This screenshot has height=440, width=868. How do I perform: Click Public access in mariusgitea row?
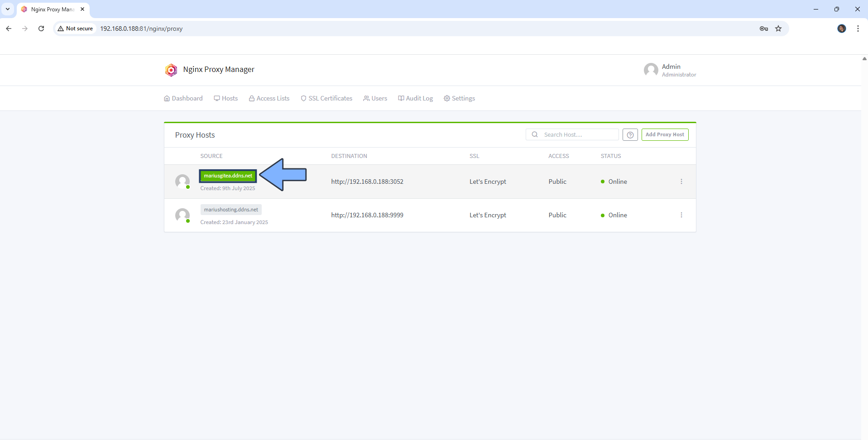pyautogui.click(x=557, y=182)
